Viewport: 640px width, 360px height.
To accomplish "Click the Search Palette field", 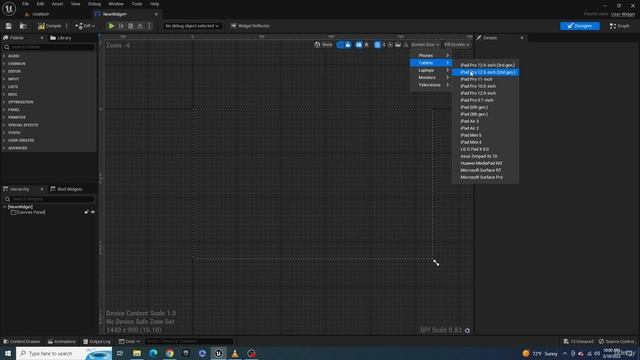I will pos(49,47).
